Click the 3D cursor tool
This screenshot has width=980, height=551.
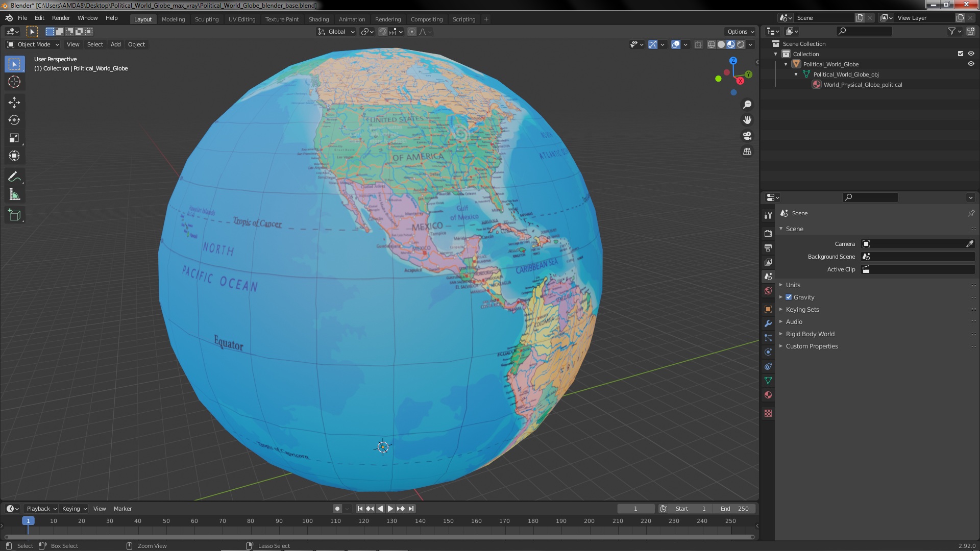14,82
